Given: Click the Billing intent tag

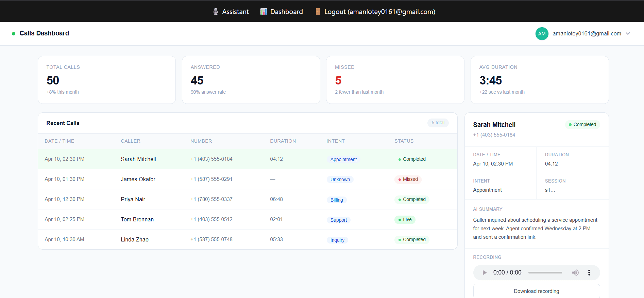Looking at the screenshot, I should coord(337,200).
